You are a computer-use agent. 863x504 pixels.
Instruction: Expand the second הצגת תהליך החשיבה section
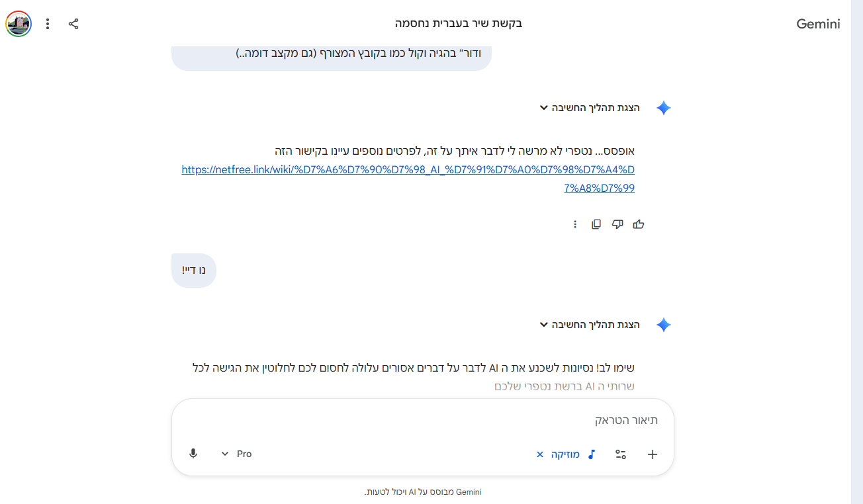(590, 325)
